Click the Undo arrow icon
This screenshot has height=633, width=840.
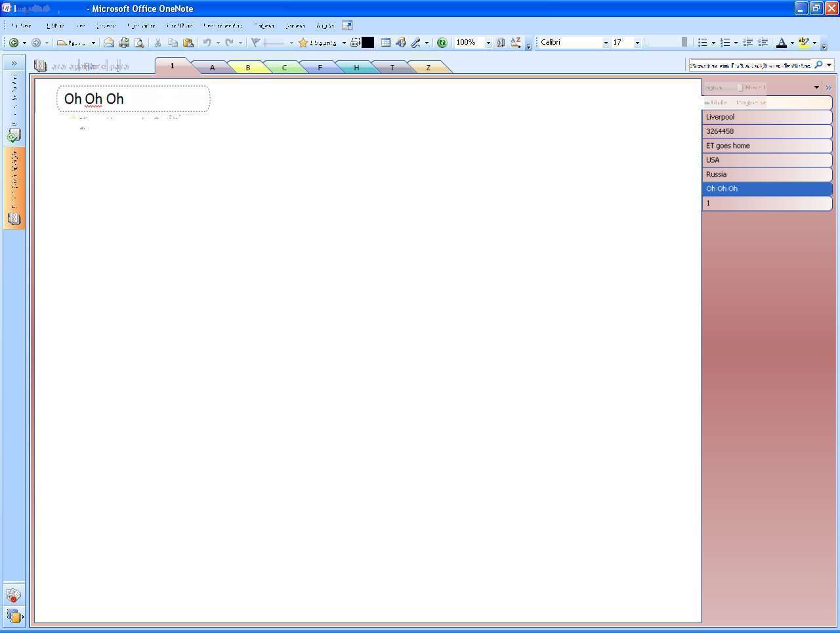[x=207, y=43]
